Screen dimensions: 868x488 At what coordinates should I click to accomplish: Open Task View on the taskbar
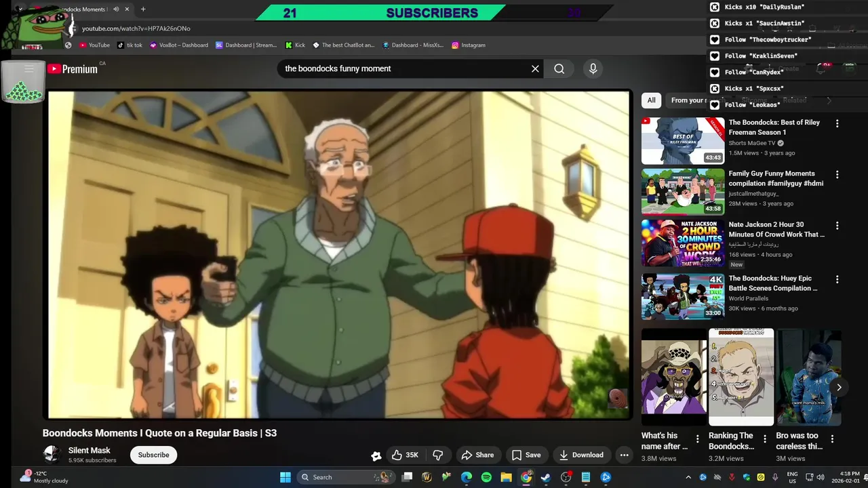[407, 477]
